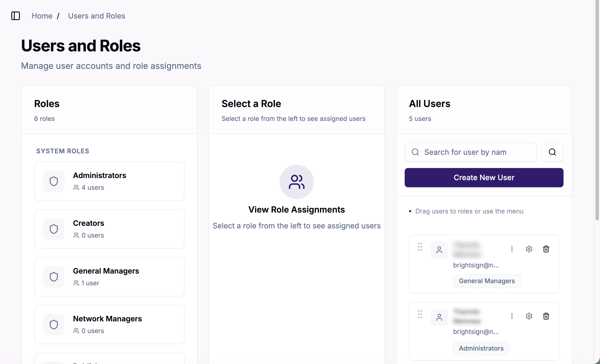Screen dimensions: 600x364
Task: Click the magnifier icon inside search field
Action: click(x=415, y=152)
